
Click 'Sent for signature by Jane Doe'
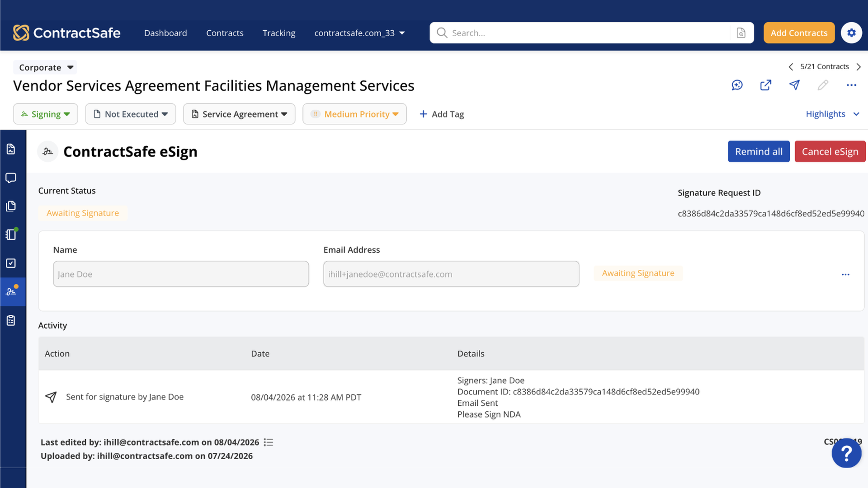tap(125, 397)
